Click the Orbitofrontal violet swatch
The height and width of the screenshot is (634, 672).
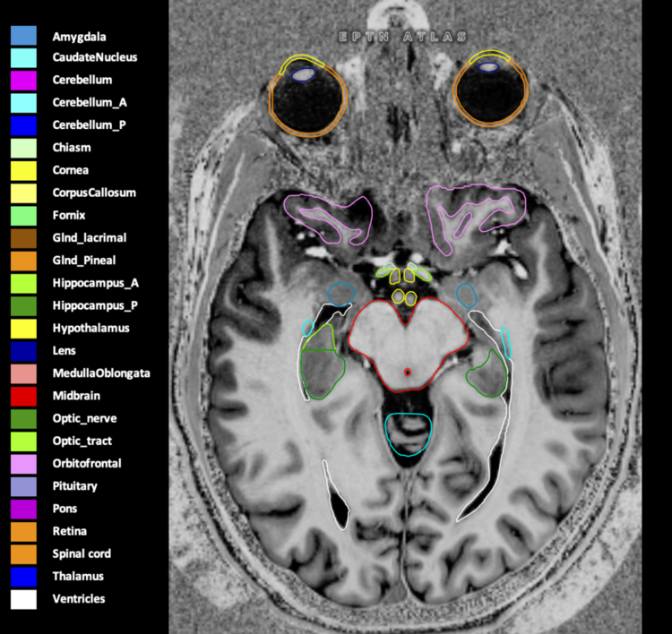pyautogui.click(x=23, y=464)
